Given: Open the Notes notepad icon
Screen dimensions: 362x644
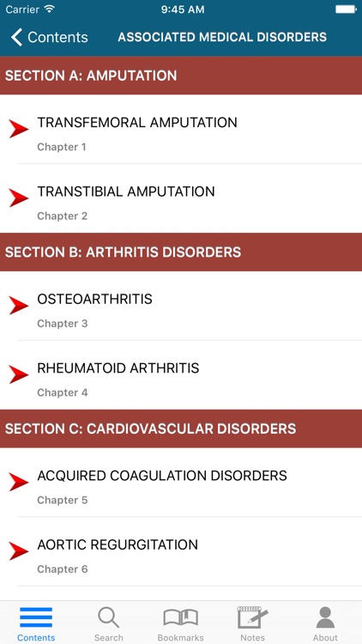Looking at the screenshot, I should pos(252,617).
